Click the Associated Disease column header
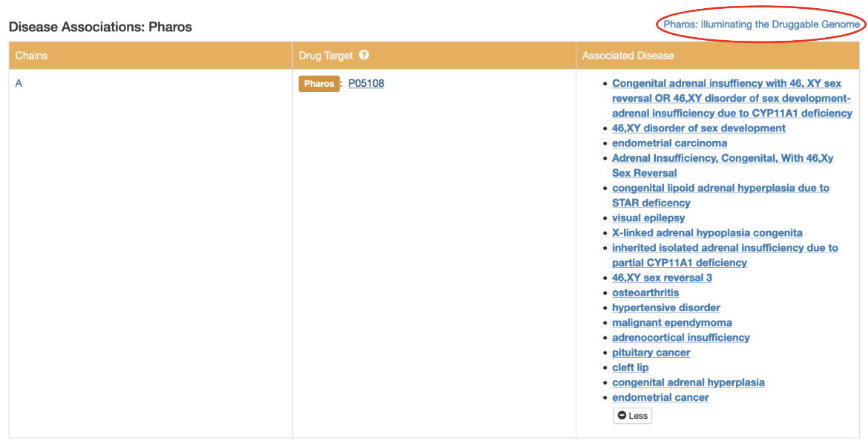868x441 pixels. [x=628, y=56]
